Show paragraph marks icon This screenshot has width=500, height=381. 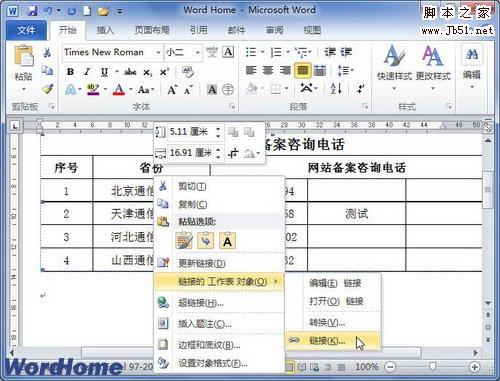coord(360,88)
